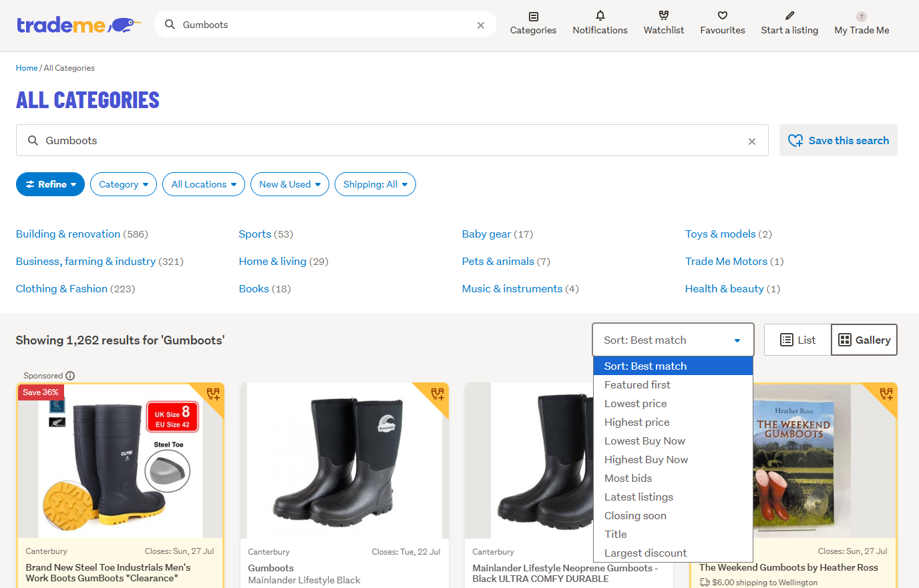Open the Trade Me kiwi logo homepage
The height and width of the screenshot is (588, 919).
(79, 25)
